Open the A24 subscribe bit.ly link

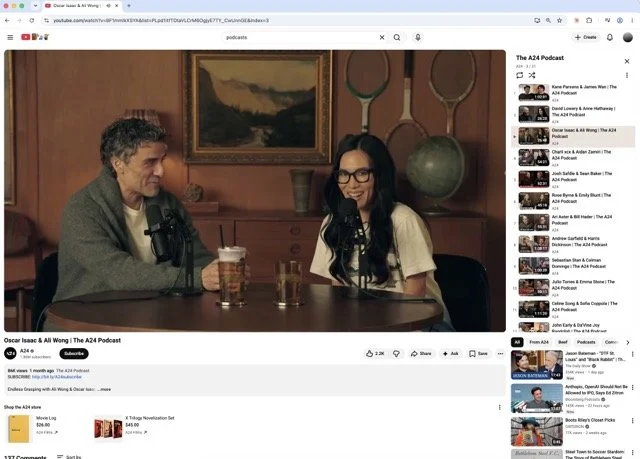pyautogui.click(x=57, y=377)
